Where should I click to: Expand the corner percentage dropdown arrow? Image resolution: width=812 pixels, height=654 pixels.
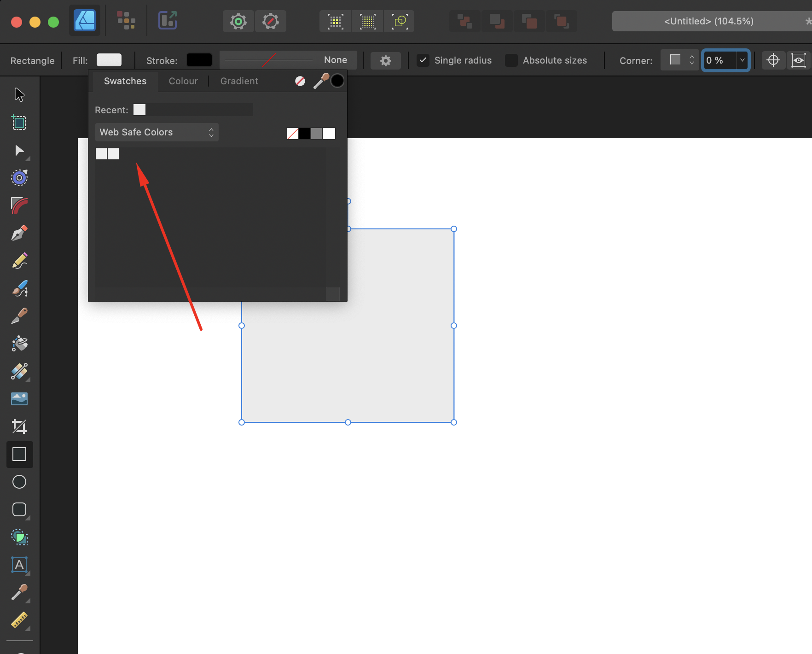[742, 60]
